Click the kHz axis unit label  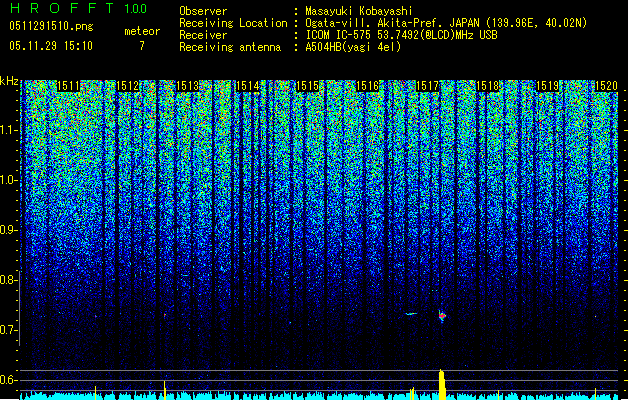coord(9,81)
